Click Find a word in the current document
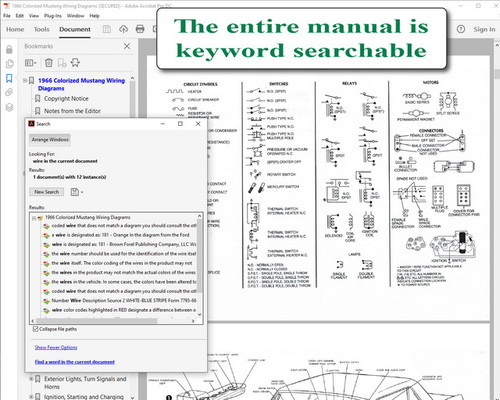Viewport: 500px width, 400px height. click(75, 362)
